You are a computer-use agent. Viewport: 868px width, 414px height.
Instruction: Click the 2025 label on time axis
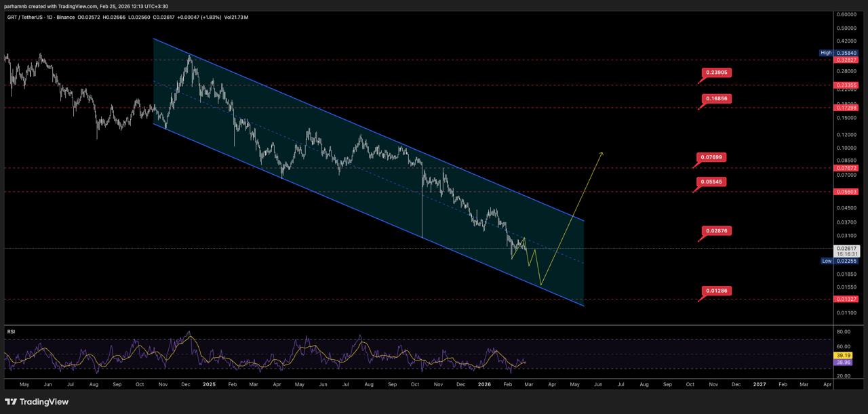tap(209, 384)
